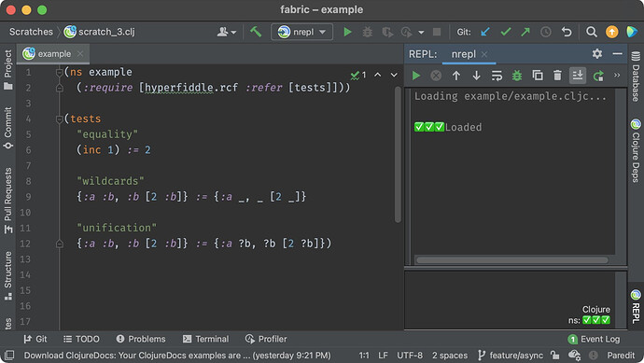644x363 pixels.
Task: Open REPL panel settings gear
Action: pyautogui.click(x=597, y=54)
